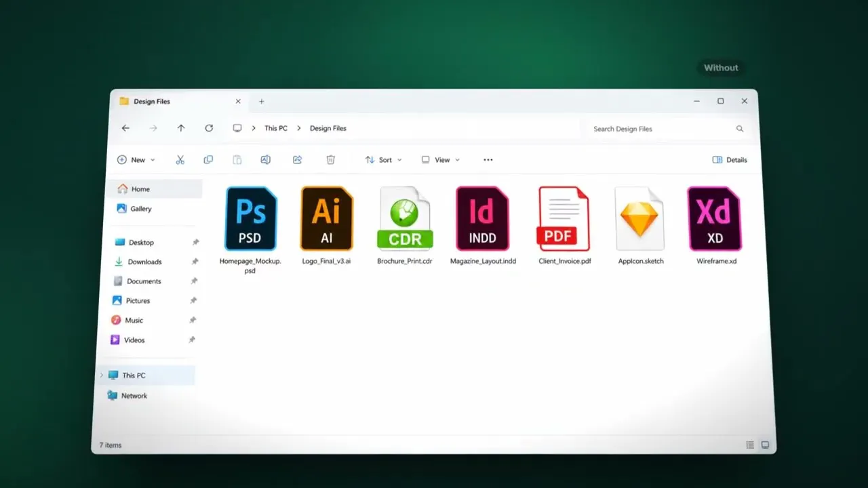The height and width of the screenshot is (488, 868).
Task: Refresh the Design Files folder
Action: pyautogui.click(x=209, y=128)
